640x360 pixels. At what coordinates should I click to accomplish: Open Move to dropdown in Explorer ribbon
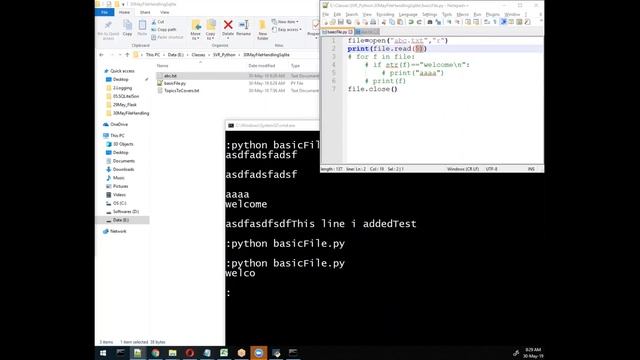[x=196, y=30]
